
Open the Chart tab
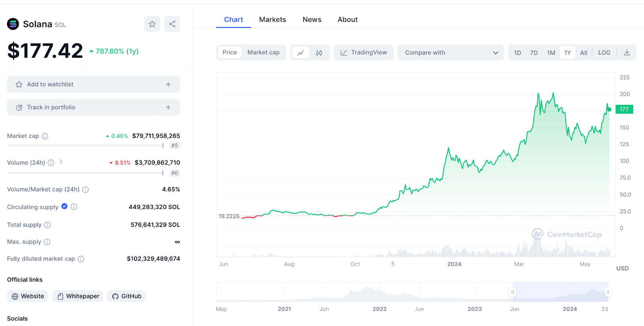pos(233,20)
